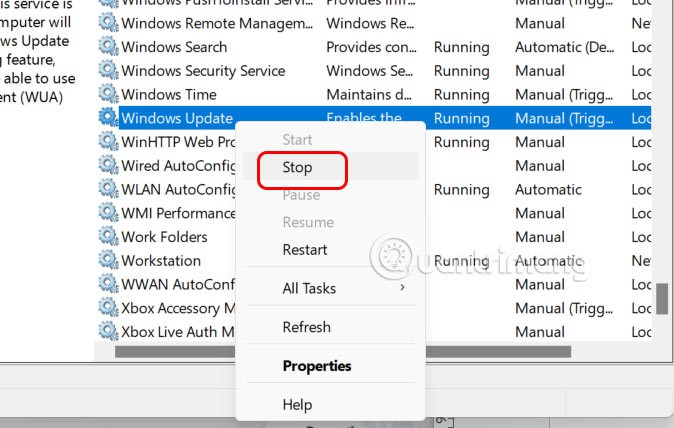This screenshot has width=674, height=428.
Task: Click Help in the context menu
Action: click(297, 404)
